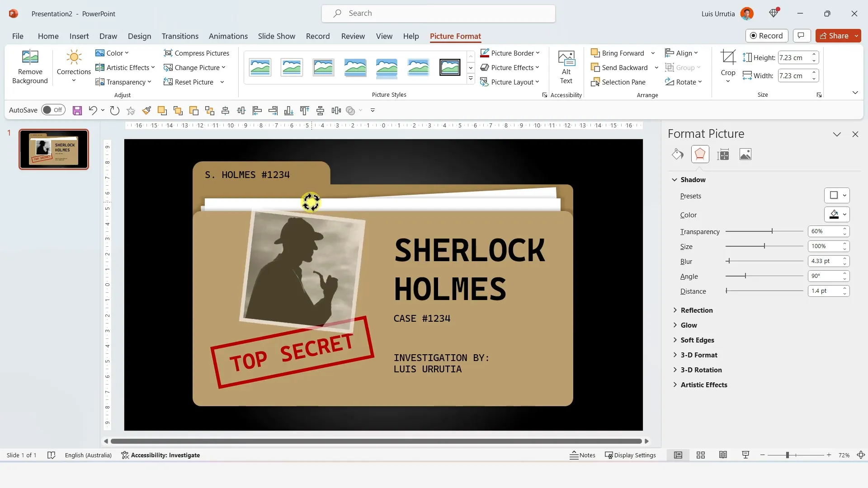868x488 pixels.
Task: Switch to Reading View
Action: tap(723, 455)
